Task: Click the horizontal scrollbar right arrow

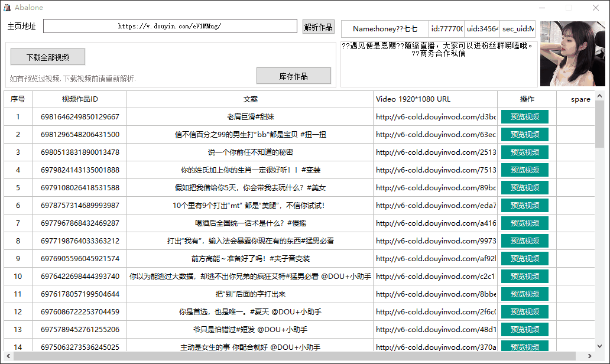Action: point(590,356)
